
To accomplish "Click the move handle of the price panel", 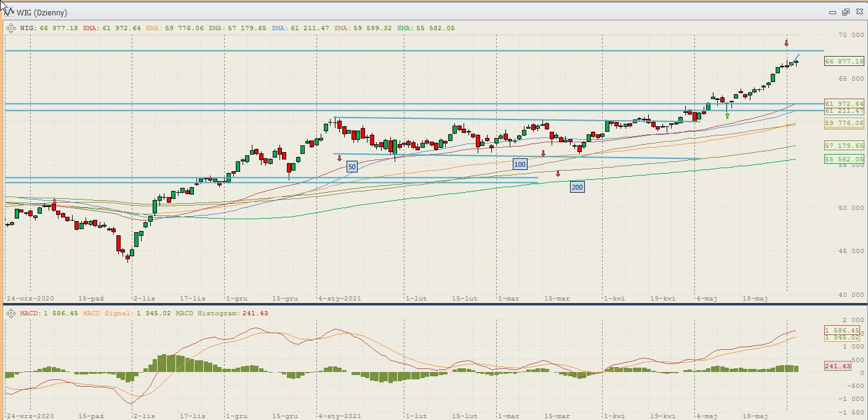I will tap(11, 28).
